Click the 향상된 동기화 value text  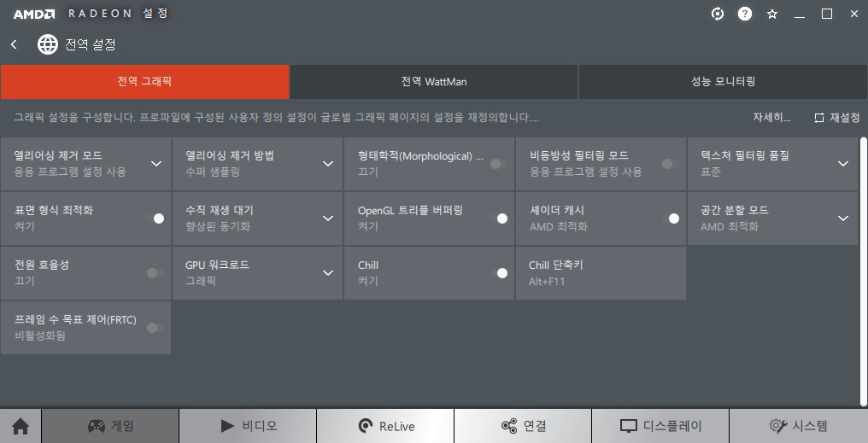point(218,227)
